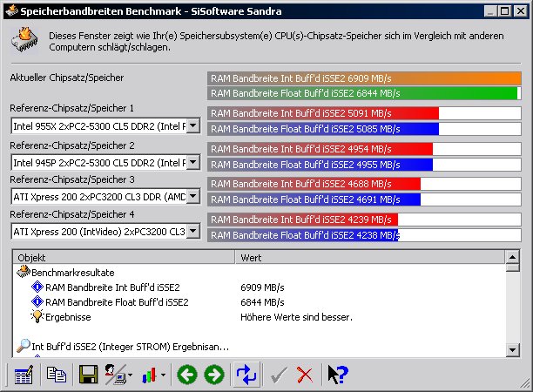Open Referenz-Chipsatz 3 combo box arrow
533x392 pixels.
[x=193, y=196]
